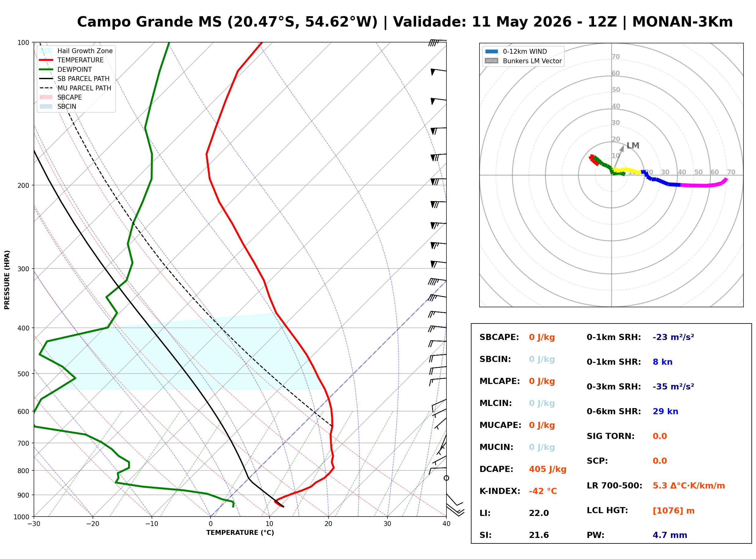The width and height of the screenshot is (756, 559).
Task: Click the Hail Growth Zone legend swatch
Action: [x=46, y=51]
